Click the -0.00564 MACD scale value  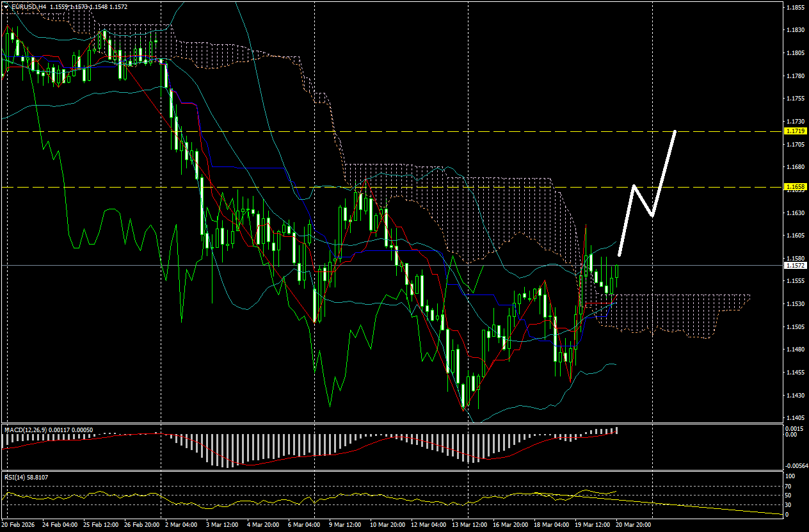coord(796,466)
